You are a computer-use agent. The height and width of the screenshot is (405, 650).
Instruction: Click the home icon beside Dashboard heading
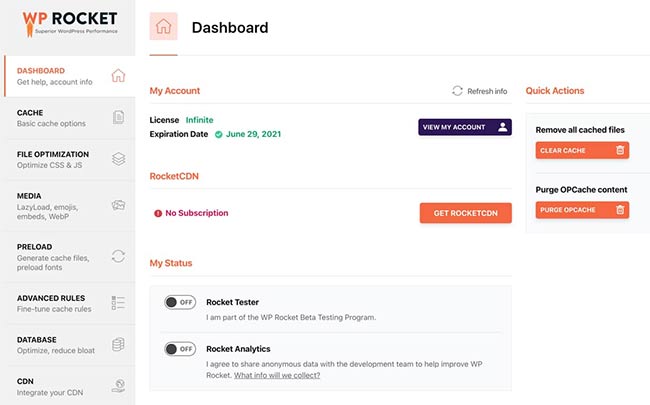point(163,28)
